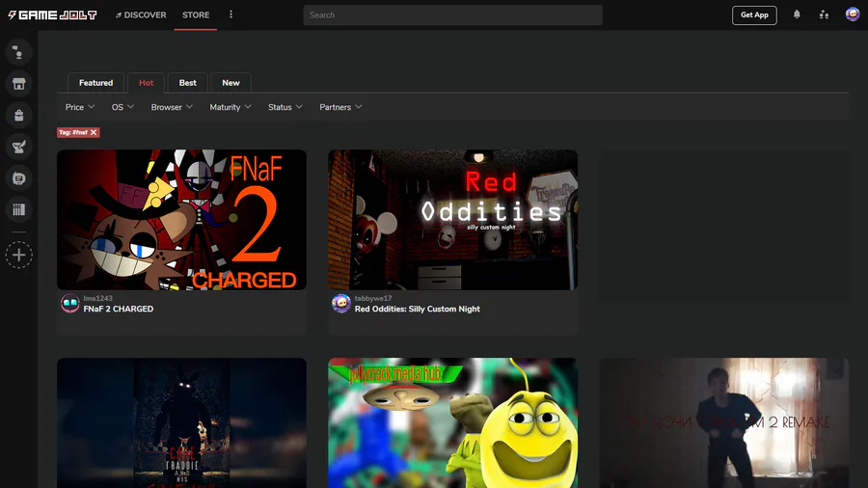
Task: Click tabbywe17's developer avatar
Action: [x=341, y=304]
